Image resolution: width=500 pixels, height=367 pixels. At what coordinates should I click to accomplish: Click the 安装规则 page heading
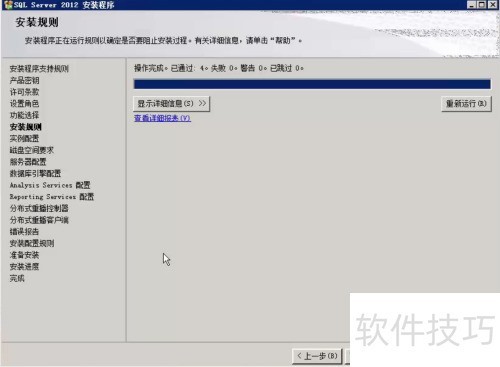click(x=37, y=23)
